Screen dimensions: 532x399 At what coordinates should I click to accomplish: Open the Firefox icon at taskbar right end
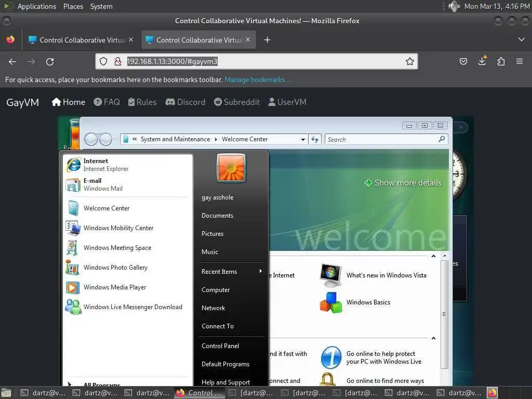(x=493, y=393)
